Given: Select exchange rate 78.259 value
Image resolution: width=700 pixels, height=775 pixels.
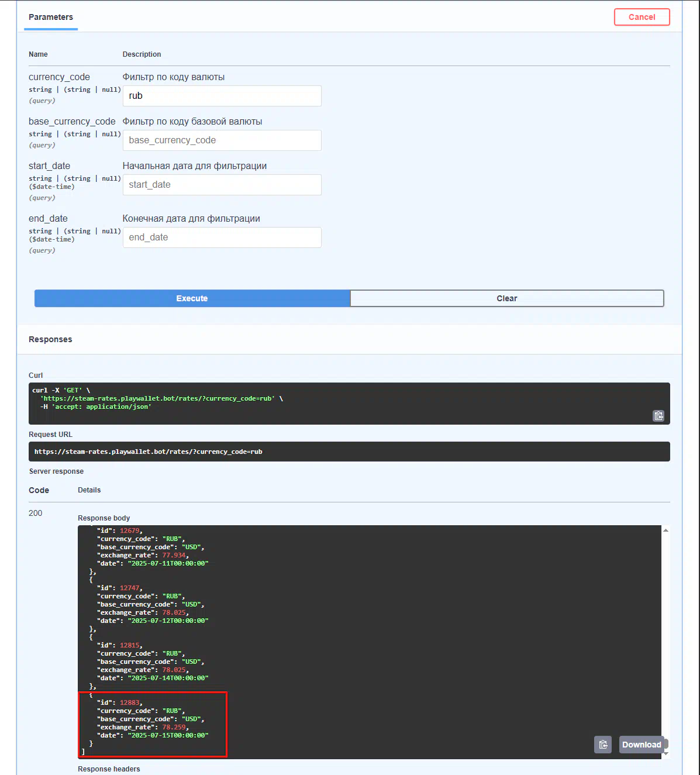Looking at the screenshot, I should pyautogui.click(x=174, y=727).
